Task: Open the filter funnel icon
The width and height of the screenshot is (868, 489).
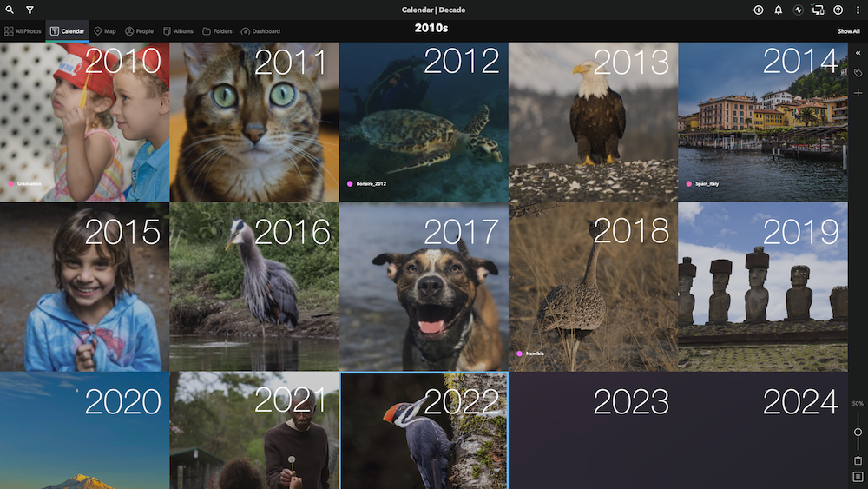Action: (30, 10)
